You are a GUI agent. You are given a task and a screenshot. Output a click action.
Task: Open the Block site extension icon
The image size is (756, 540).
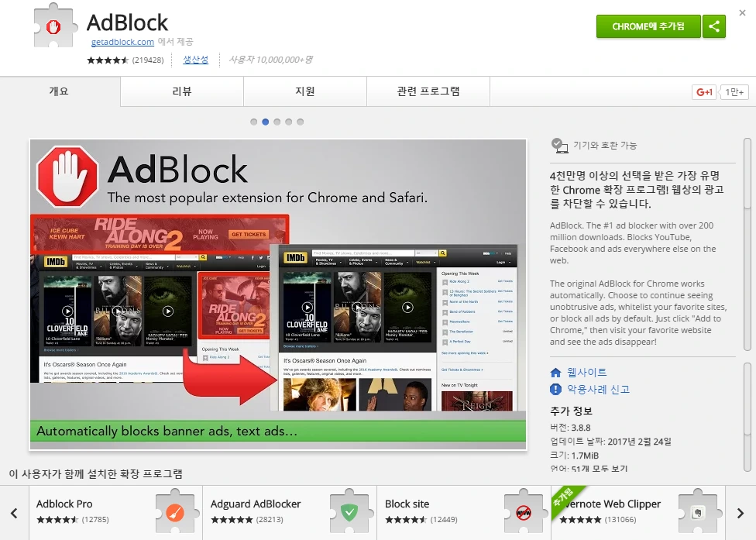tap(524, 513)
